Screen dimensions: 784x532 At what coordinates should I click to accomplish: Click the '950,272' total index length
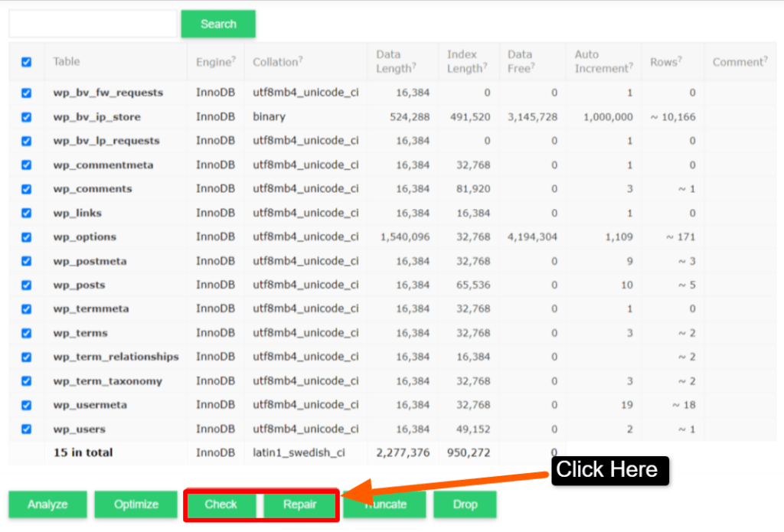(x=469, y=452)
